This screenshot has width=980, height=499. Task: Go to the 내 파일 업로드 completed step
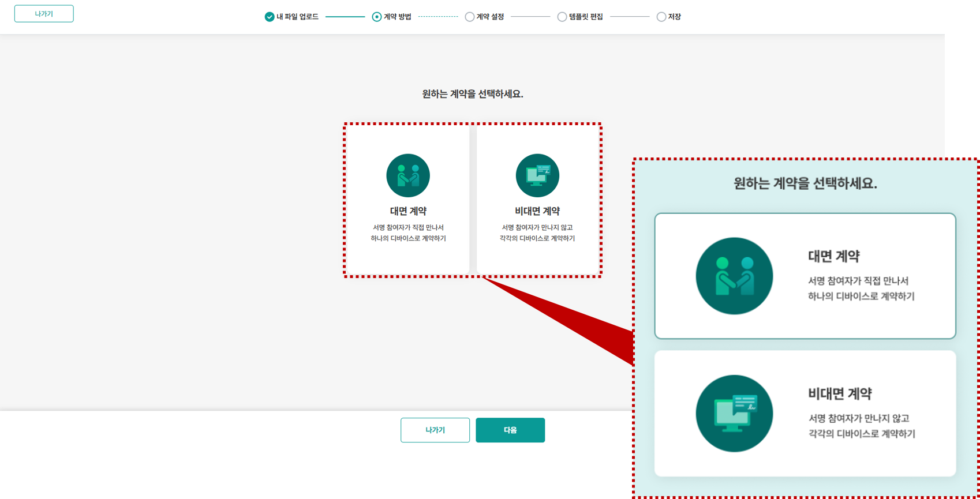(291, 17)
